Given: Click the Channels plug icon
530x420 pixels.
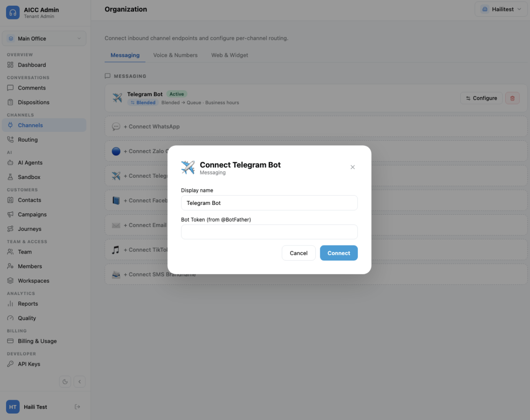Looking at the screenshot, I should pos(11,125).
